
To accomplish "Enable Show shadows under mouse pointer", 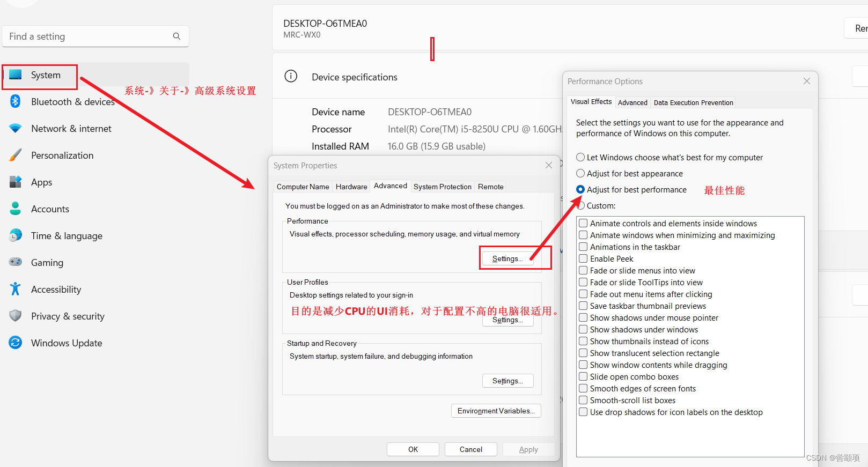I will (583, 317).
